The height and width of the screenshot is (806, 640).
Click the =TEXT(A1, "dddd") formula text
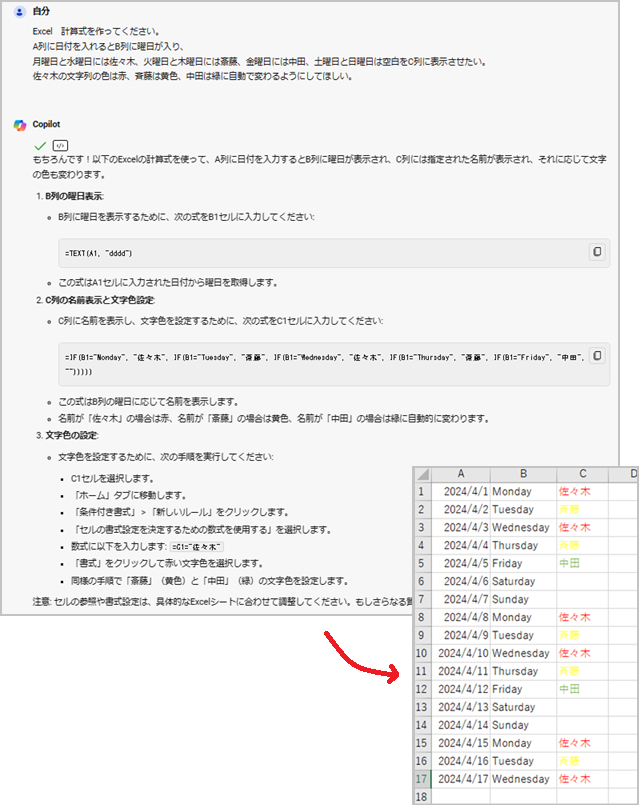[x=99, y=253]
